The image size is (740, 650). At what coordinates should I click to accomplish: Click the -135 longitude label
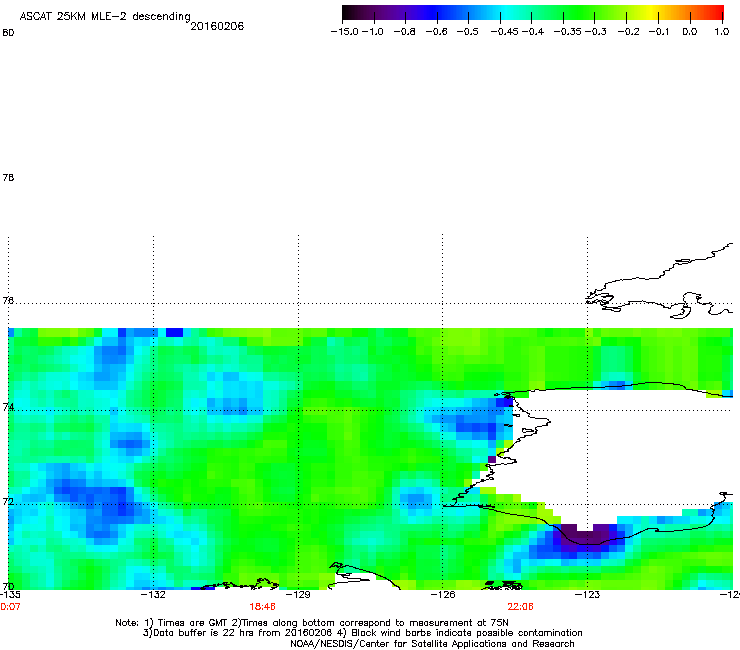pyautogui.click(x=9, y=594)
